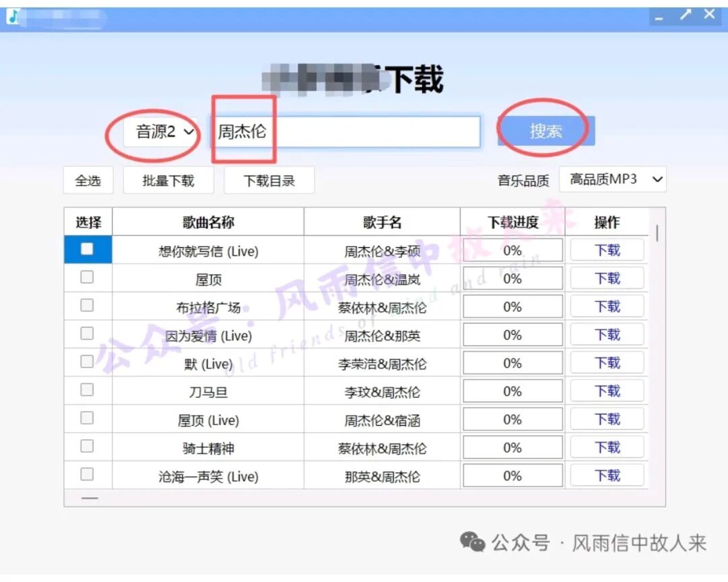The height and width of the screenshot is (582, 728).
Task: Click the 批量下载 batch download button
Action: coord(168,180)
